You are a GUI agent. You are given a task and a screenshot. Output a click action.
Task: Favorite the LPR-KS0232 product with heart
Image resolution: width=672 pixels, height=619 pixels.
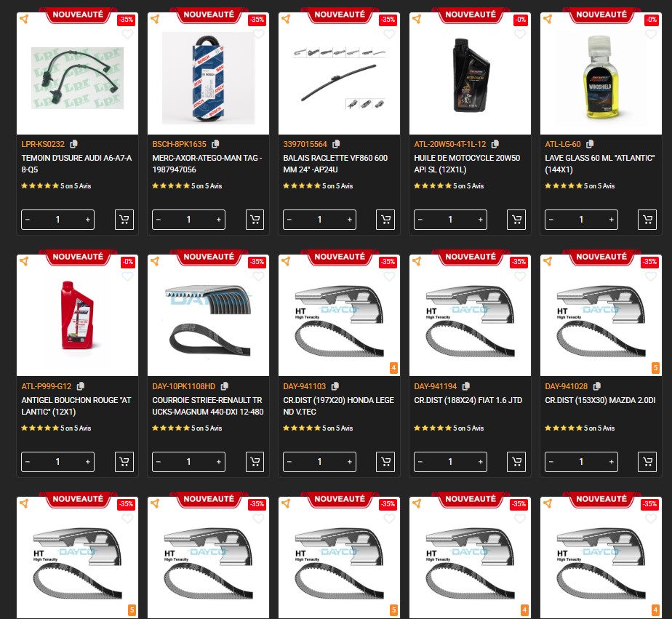tap(127, 34)
